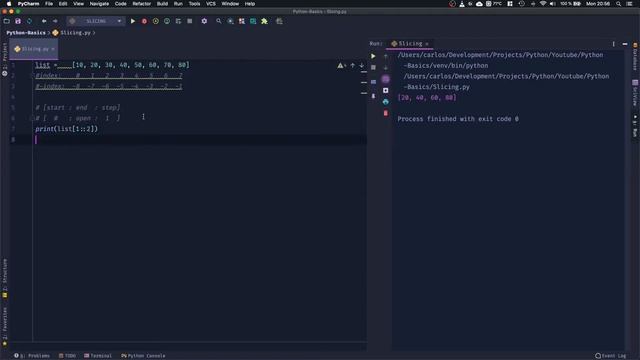Screen dimensions: 640x360
Task: Navigate forward with the right arrow icon
Action: pos(55,21)
